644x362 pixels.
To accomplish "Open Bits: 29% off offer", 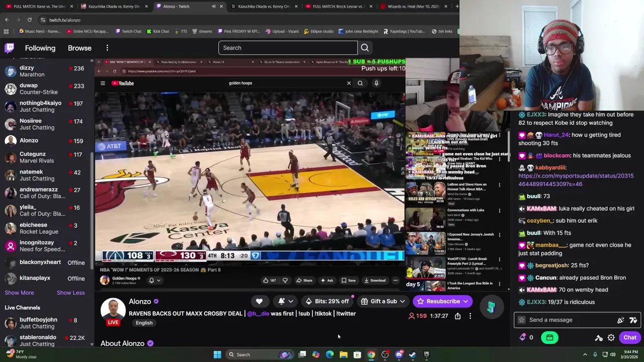I will tap(327, 301).
